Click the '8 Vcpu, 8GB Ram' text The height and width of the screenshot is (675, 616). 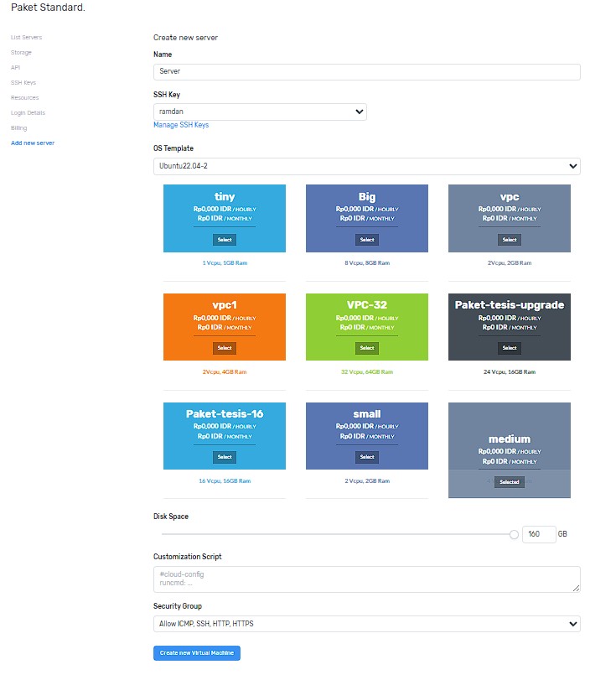coord(367,263)
